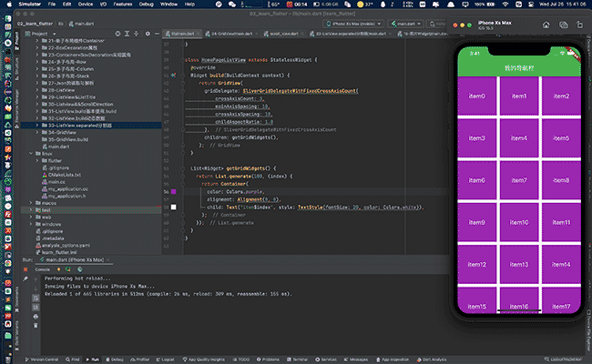Expand the macos folder

(31, 203)
